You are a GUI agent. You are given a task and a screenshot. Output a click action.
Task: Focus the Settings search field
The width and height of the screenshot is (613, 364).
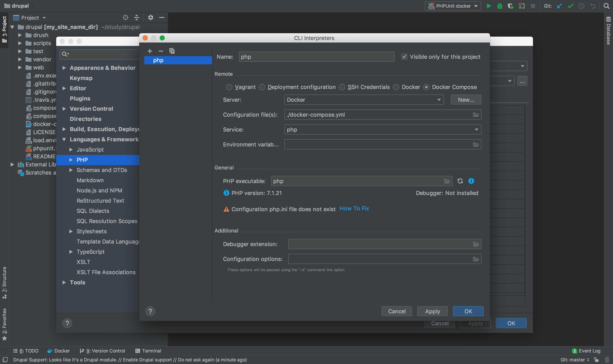click(100, 54)
